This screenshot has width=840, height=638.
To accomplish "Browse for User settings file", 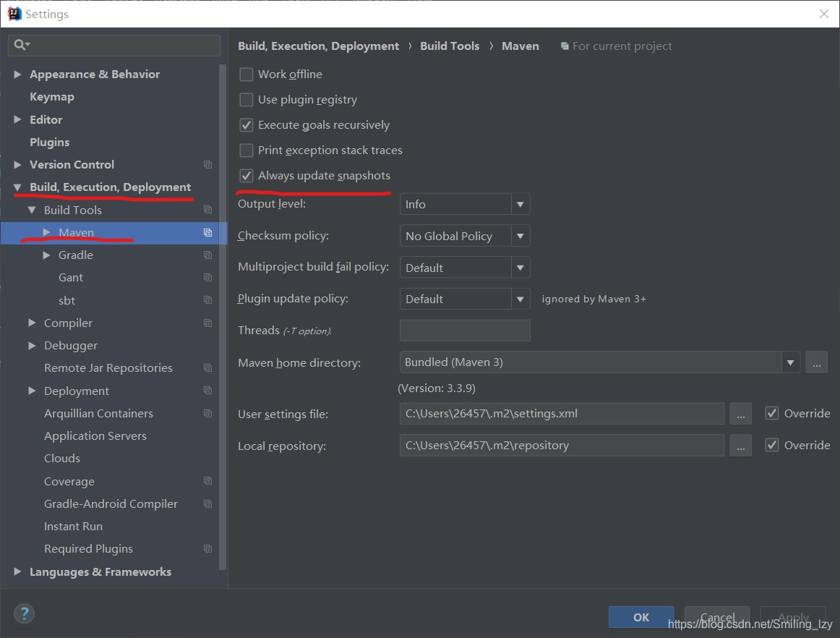I will tap(741, 414).
